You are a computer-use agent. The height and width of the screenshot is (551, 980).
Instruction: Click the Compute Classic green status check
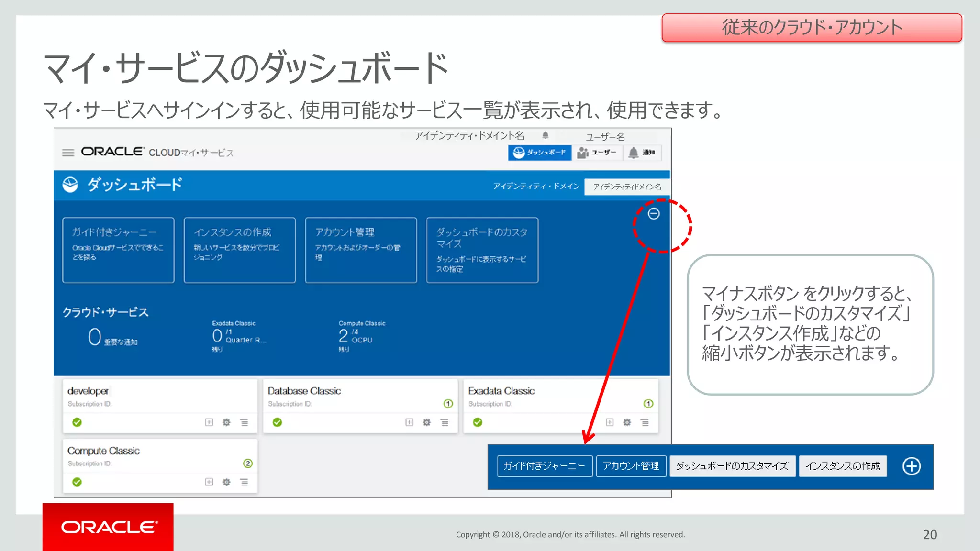click(x=77, y=482)
